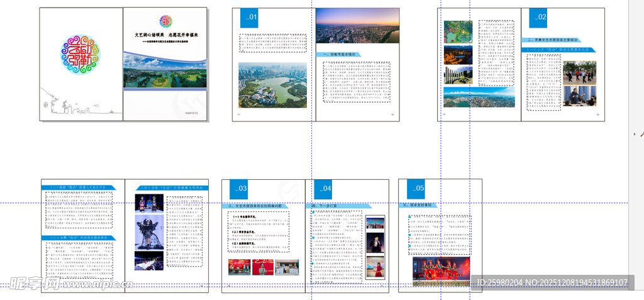Select the blue 04 page number block
The height and width of the screenshot is (300, 644).
323,189
